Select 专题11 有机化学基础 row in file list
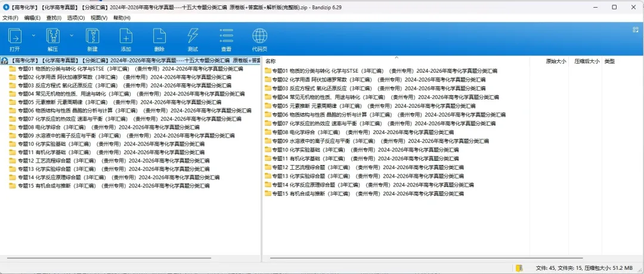The width and height of the screenshot is (644, 274). click(362, 158)
